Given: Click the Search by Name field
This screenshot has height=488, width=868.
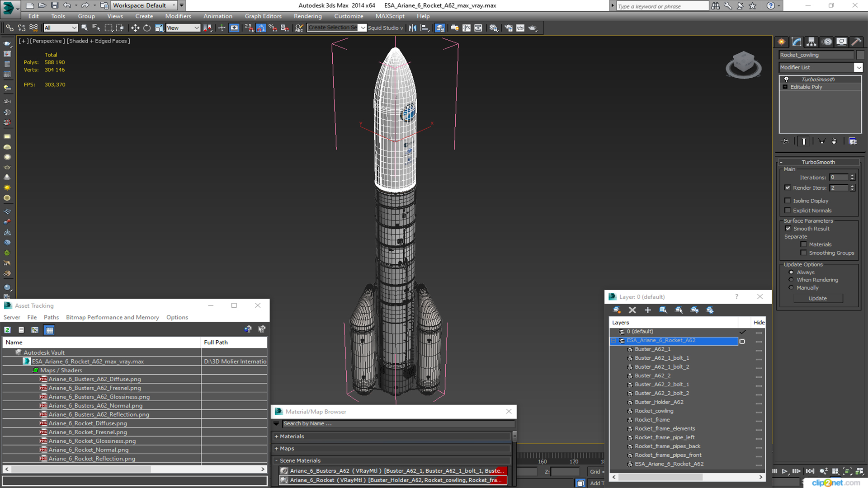Looking at the screenshot, I should (x=398, y=424).
